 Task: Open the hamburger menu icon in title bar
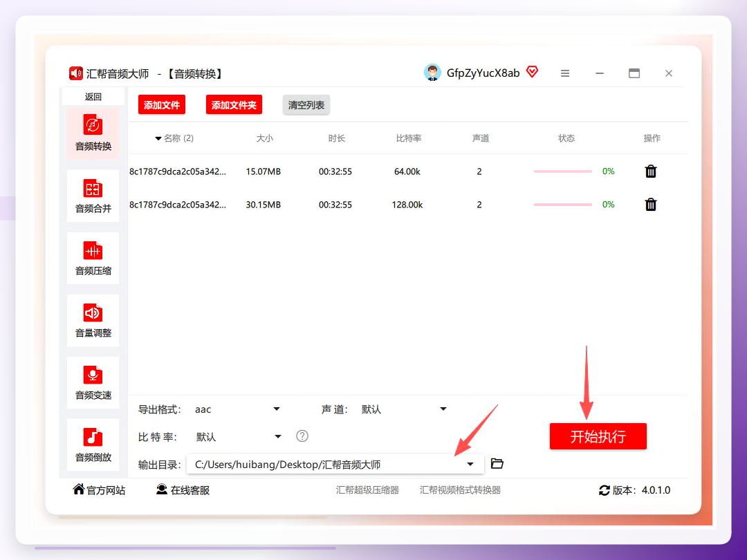[565, 73]
